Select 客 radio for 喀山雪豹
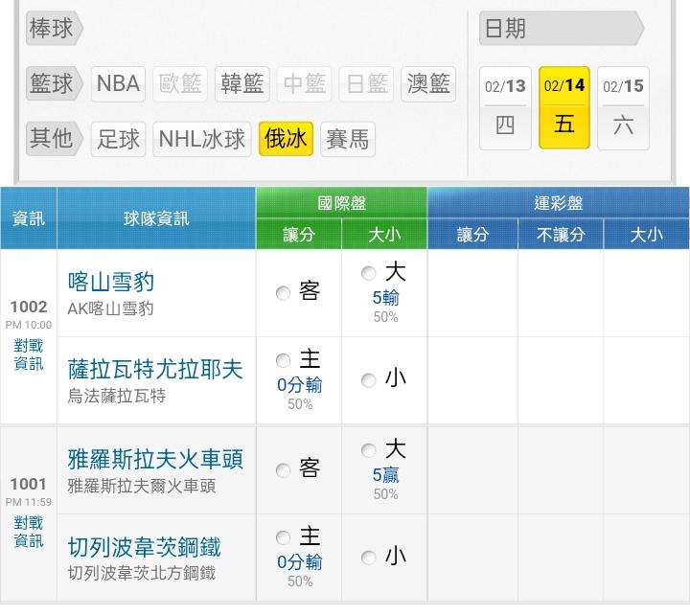This screenshot has height=616, width=690. coord(283,293)
